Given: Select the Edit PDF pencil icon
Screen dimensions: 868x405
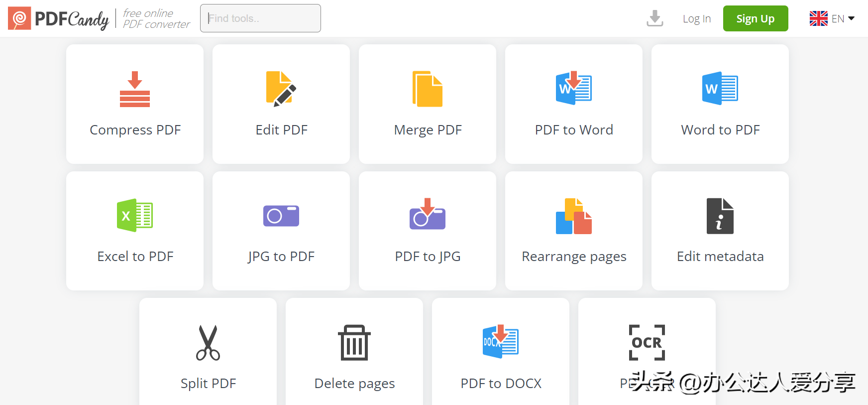Looking at the screenshot, I should pyautogui.click(x=281, y=89).
